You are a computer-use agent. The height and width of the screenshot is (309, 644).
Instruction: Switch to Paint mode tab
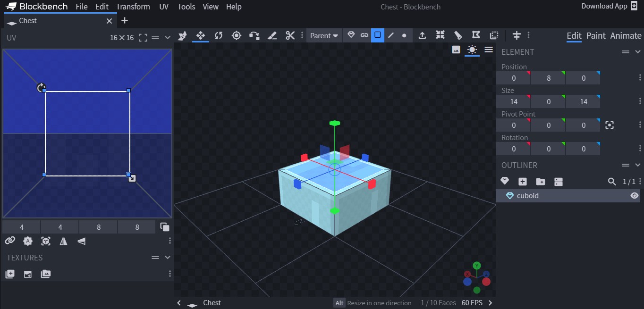click(596, 36)
